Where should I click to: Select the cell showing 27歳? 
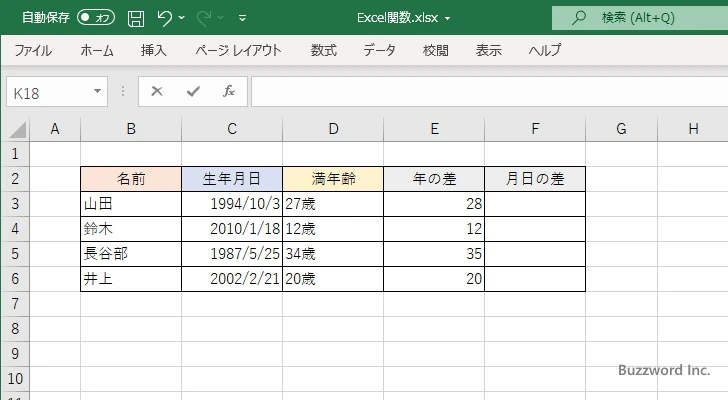[x=333, y=204]
